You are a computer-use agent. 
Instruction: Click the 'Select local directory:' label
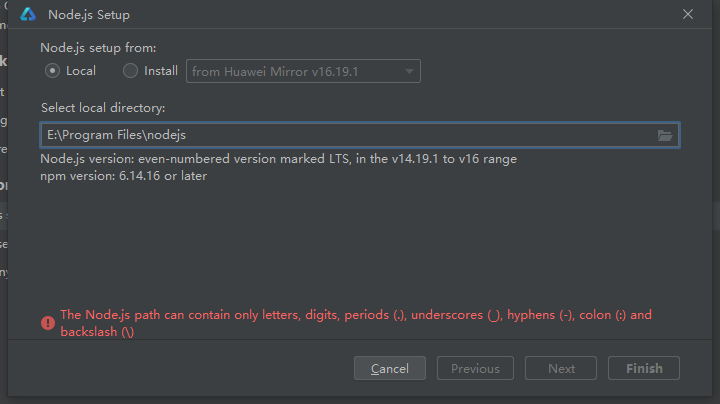click(103, 108)
